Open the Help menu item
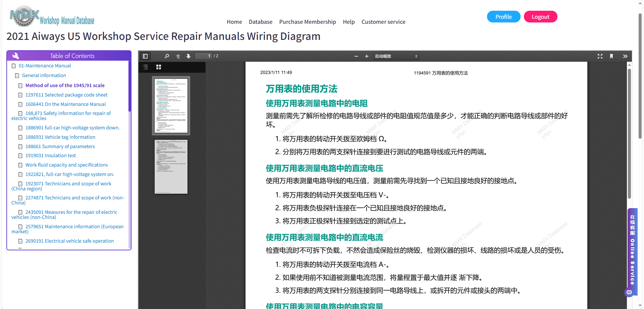Image resolution: width=644 pixels, height=309 pixels. [x=349, y=22]
